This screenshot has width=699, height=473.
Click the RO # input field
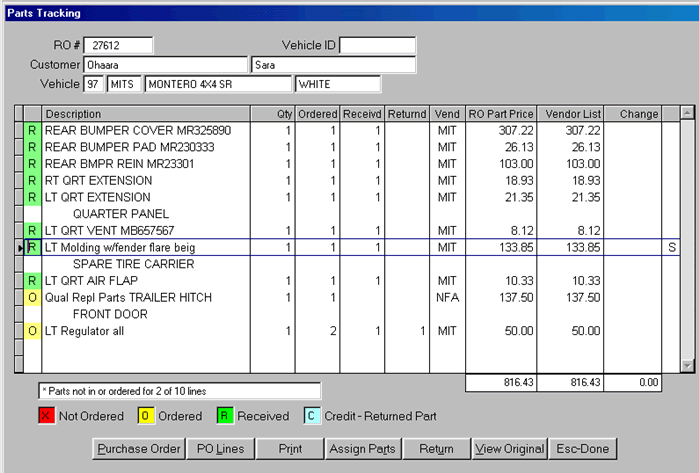[x=119, y=46]
